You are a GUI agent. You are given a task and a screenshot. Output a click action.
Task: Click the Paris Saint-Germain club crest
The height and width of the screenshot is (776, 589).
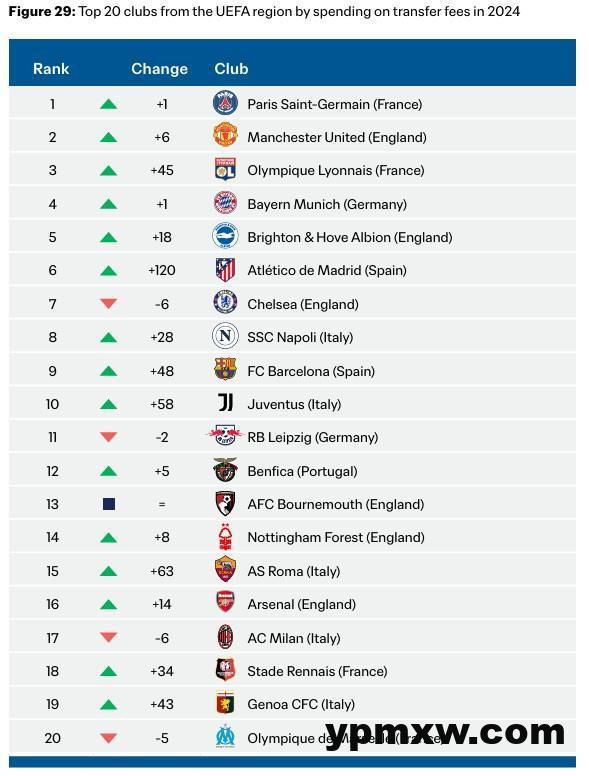coord(225,103)
